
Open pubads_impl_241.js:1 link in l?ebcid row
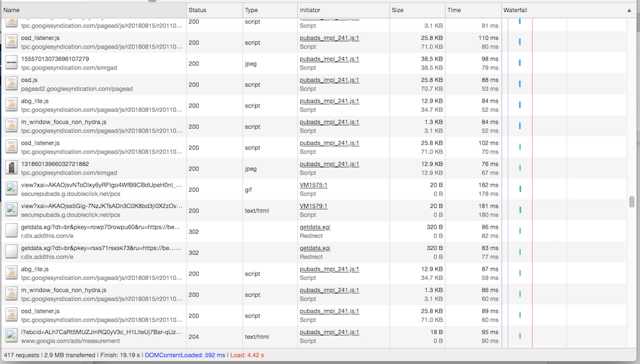pyautogui.click(x=329, y=332)
